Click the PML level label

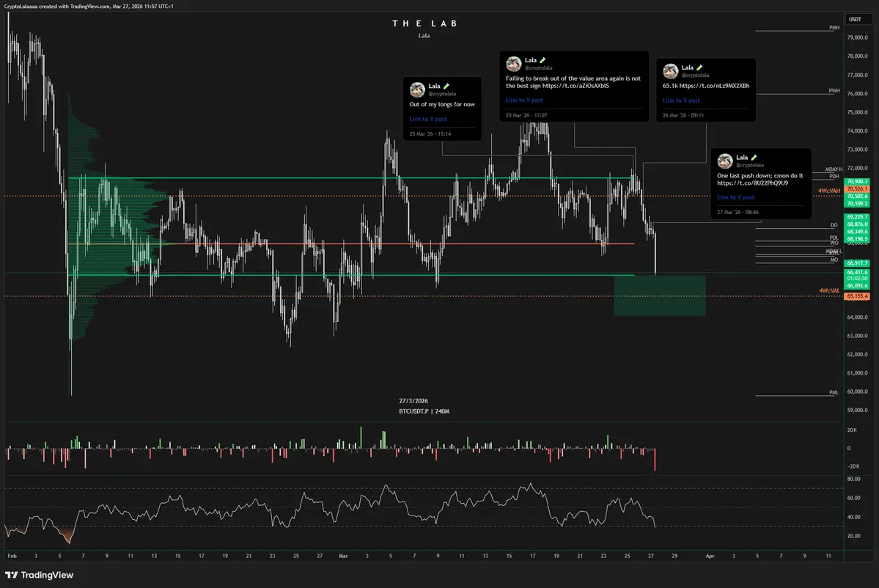(x=834, y=392)
